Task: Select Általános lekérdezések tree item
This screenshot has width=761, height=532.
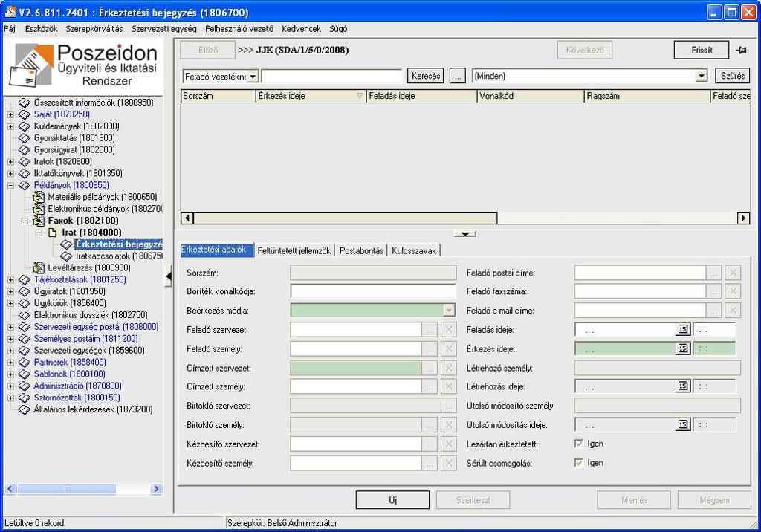Action: tap(93, 409)
